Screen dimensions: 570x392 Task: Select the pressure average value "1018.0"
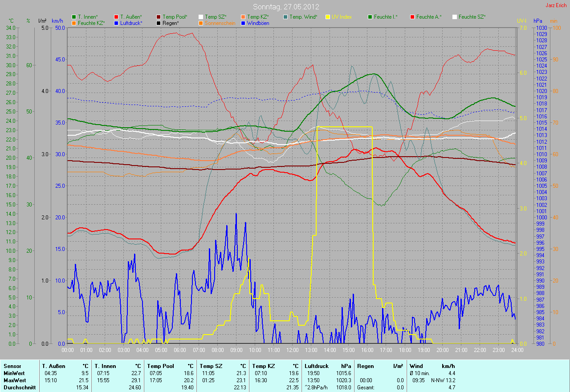click(344, 388)
